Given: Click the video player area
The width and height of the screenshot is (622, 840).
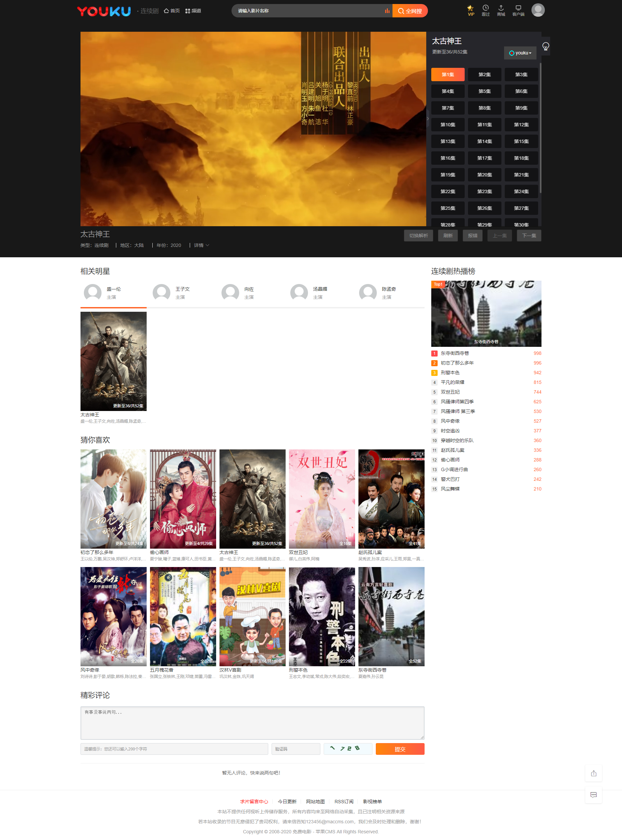Looking at the screenshot, I should click(x=253, y=129).
